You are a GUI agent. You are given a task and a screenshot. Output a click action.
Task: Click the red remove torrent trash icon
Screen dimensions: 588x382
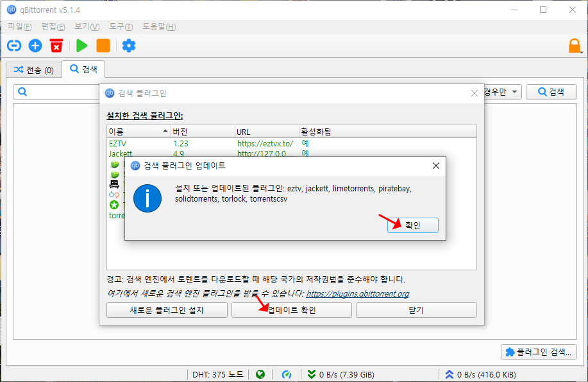(x=56, y=46)
